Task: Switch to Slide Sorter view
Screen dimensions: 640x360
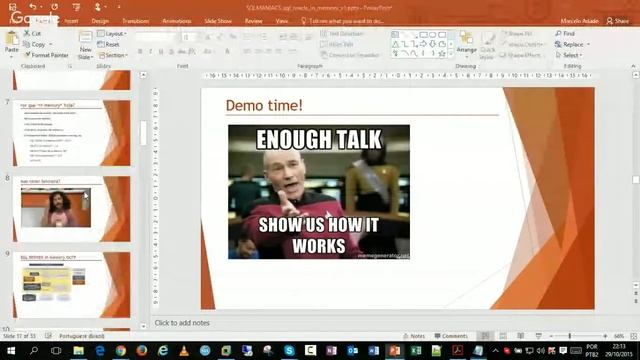Action: 503,336
